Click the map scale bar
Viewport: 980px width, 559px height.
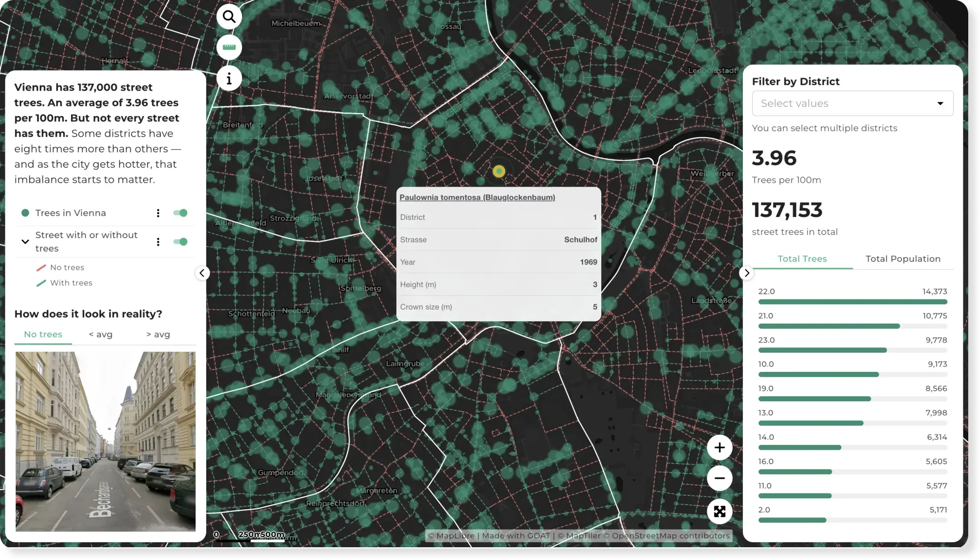(251, 536)
